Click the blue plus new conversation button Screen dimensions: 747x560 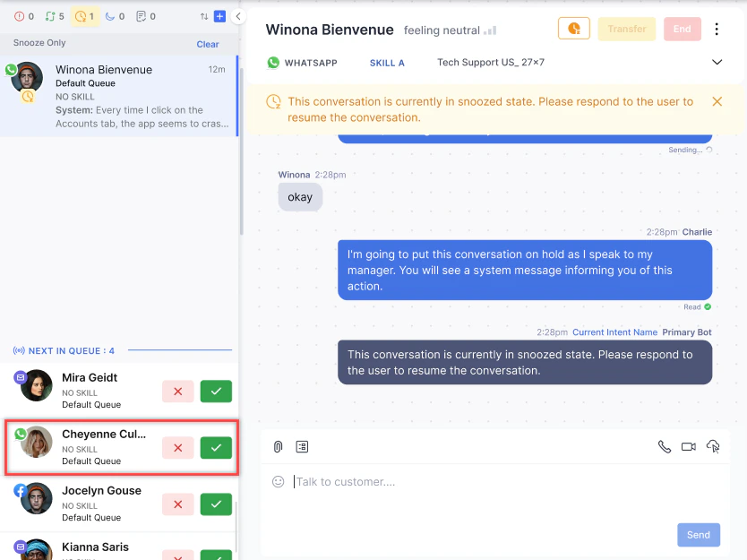click(x=219, y=16)
